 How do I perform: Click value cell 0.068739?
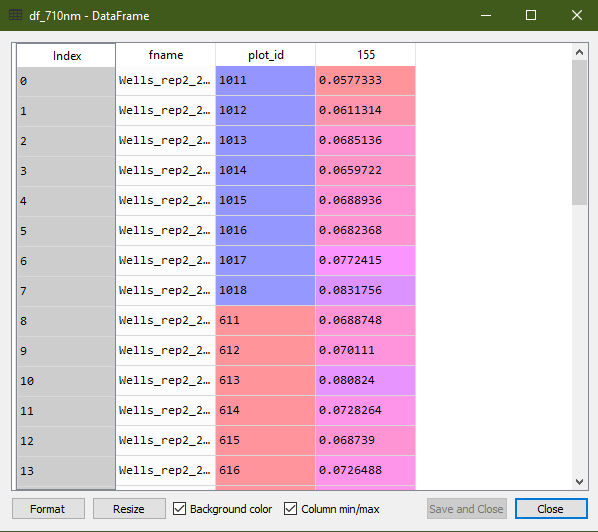(365, 440)
